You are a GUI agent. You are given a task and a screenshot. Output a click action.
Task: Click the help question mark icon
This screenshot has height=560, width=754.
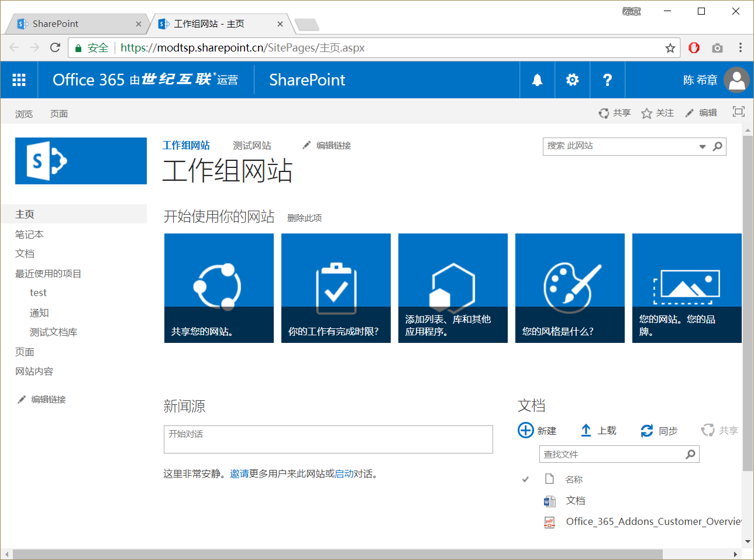607,80
